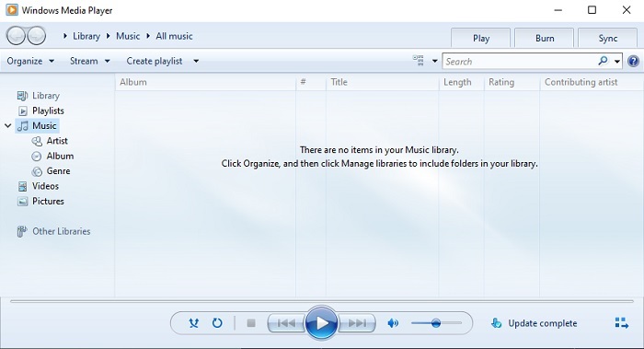Skip to next track
The width and height of the screenshot is (644, 349).
(x=357, y=323)
